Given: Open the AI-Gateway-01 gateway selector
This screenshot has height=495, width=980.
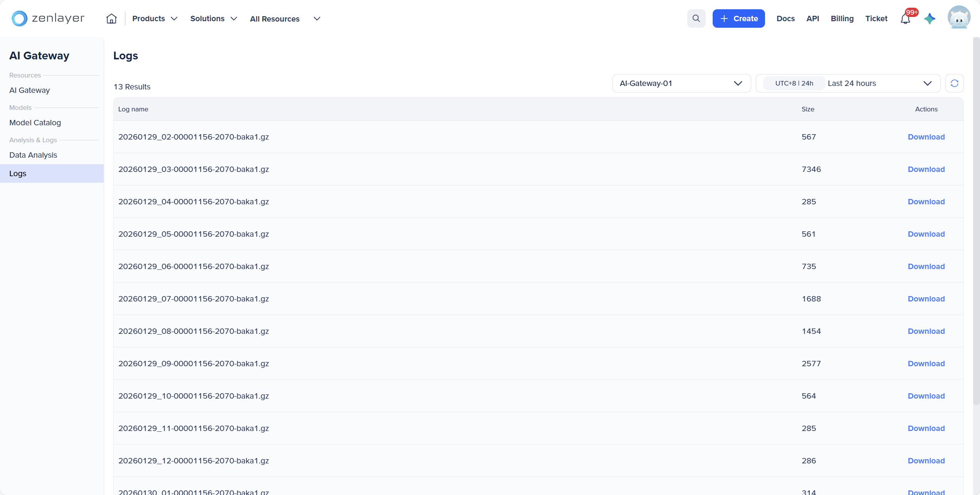Looking at the screenshot, I should click(x=681, y=83).
